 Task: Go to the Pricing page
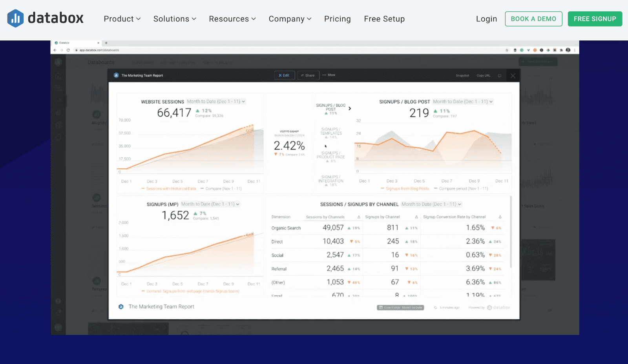point(338,19)
